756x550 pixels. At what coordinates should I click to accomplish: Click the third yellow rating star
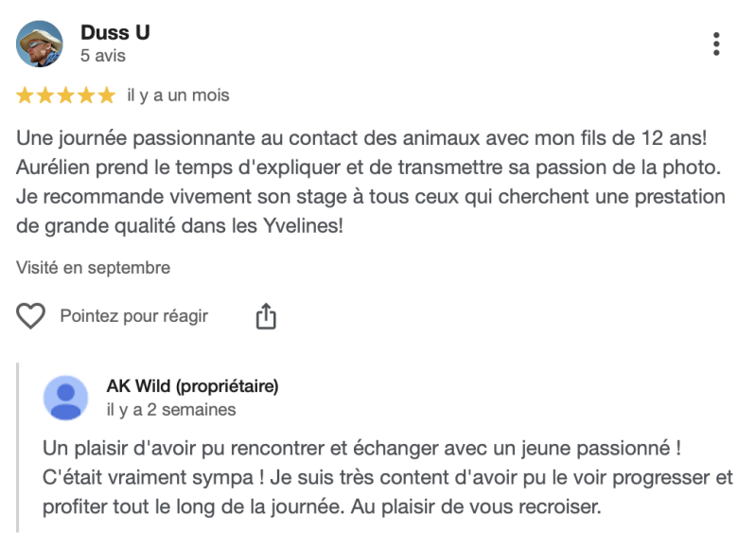click(x=65, y=96)
